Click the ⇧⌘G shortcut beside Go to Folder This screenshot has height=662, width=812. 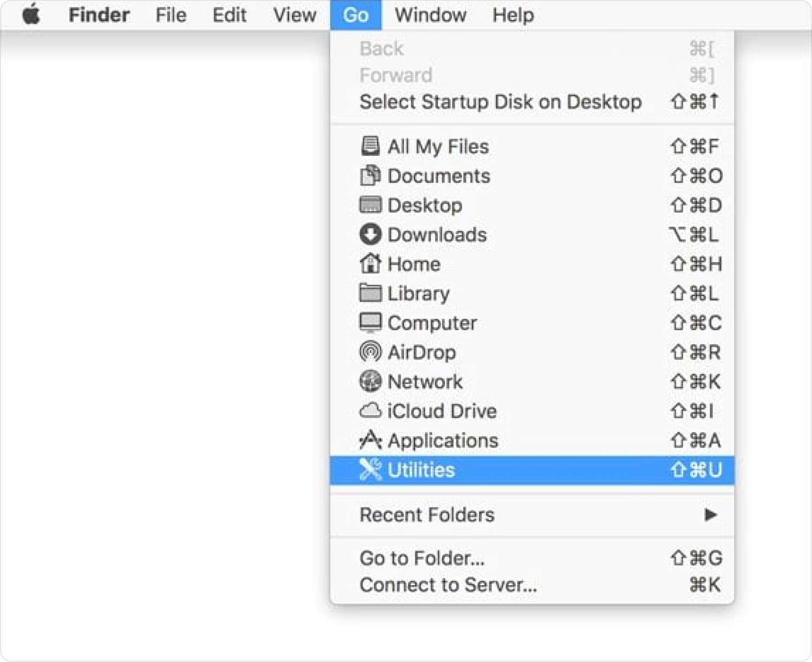pos(696,558)
